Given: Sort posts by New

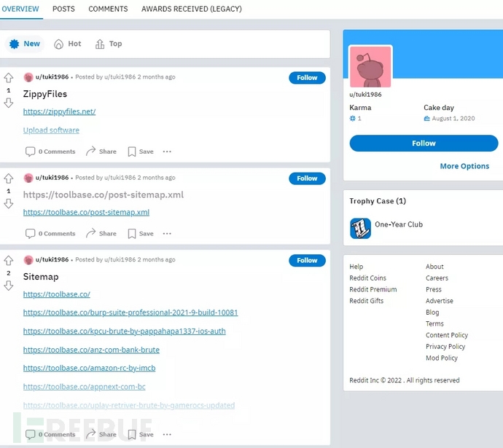Looking at the screenshot, I should coord(25,44).
